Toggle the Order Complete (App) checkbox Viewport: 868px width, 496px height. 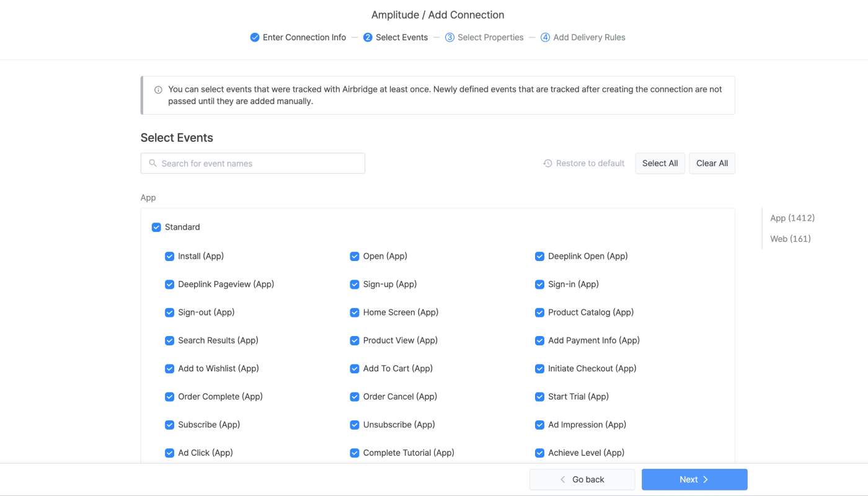169,396
